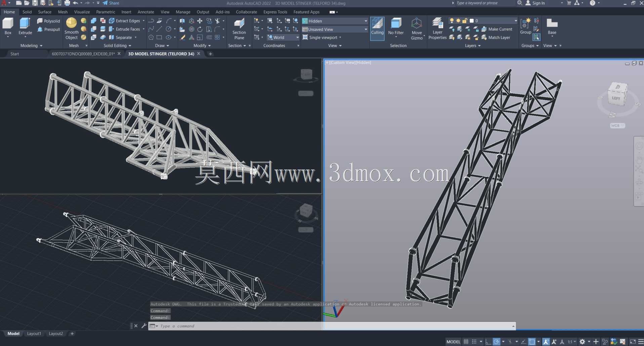The image size is (644, 346).
Task: Click the keyword search box
Action: pyautogui.click(x=485, y=3)
